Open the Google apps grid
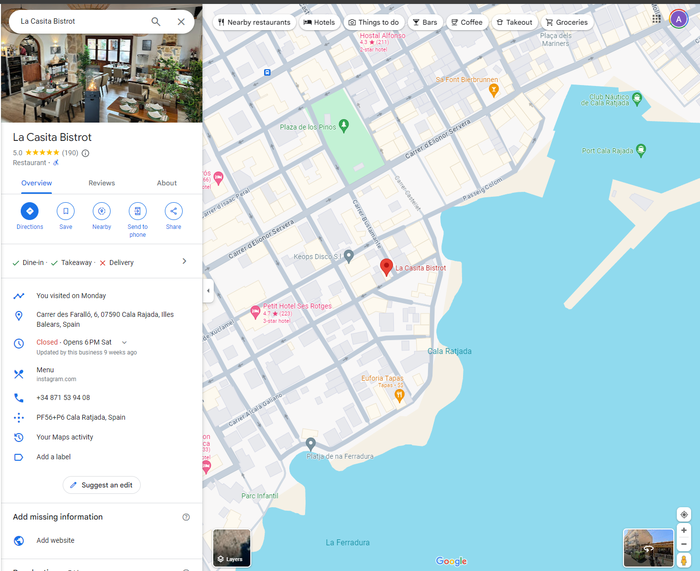700x571 pixels. click(656, 19)
